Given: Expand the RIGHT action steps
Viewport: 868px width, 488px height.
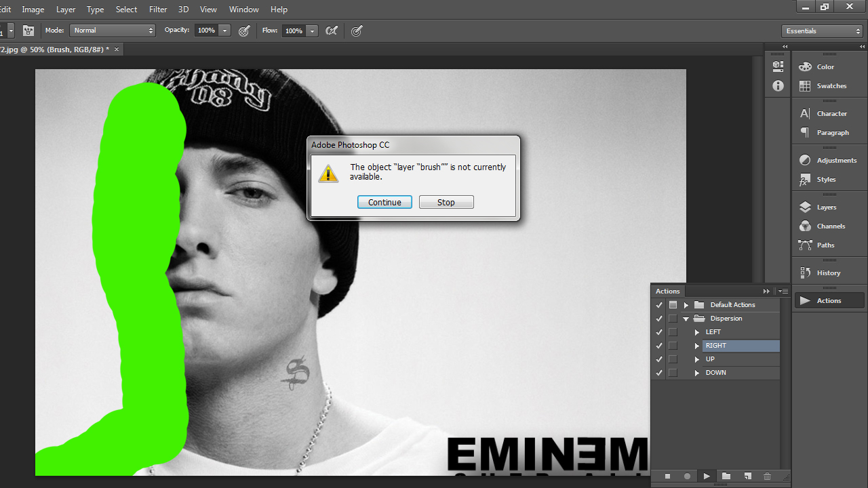Looking at the screenshot, I should pos(697,346).
